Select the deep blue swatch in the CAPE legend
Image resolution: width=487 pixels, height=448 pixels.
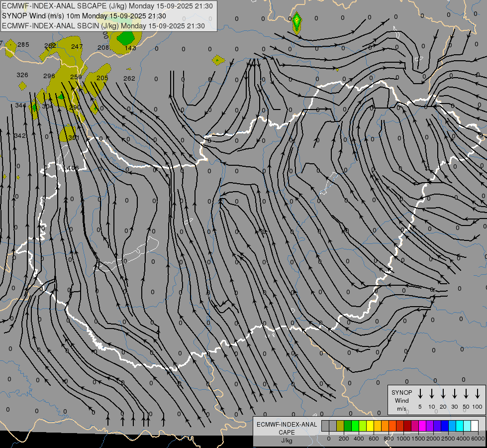coord(445,426)
